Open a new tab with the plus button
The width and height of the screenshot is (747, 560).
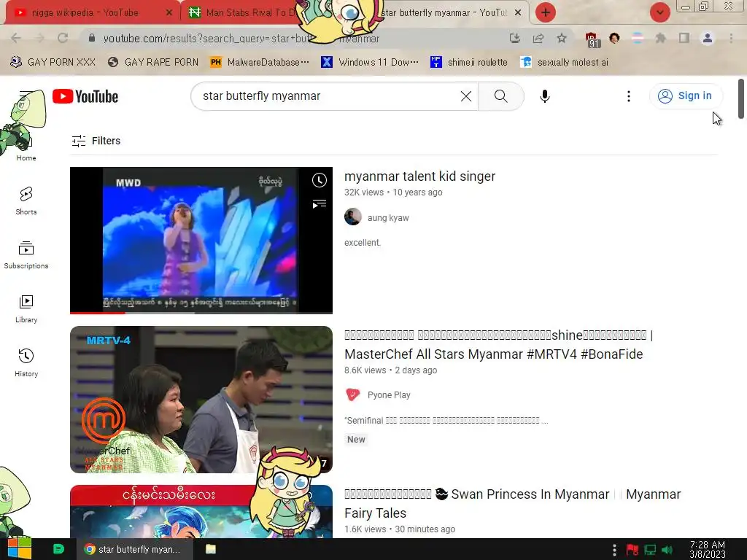tap(546, 12)
